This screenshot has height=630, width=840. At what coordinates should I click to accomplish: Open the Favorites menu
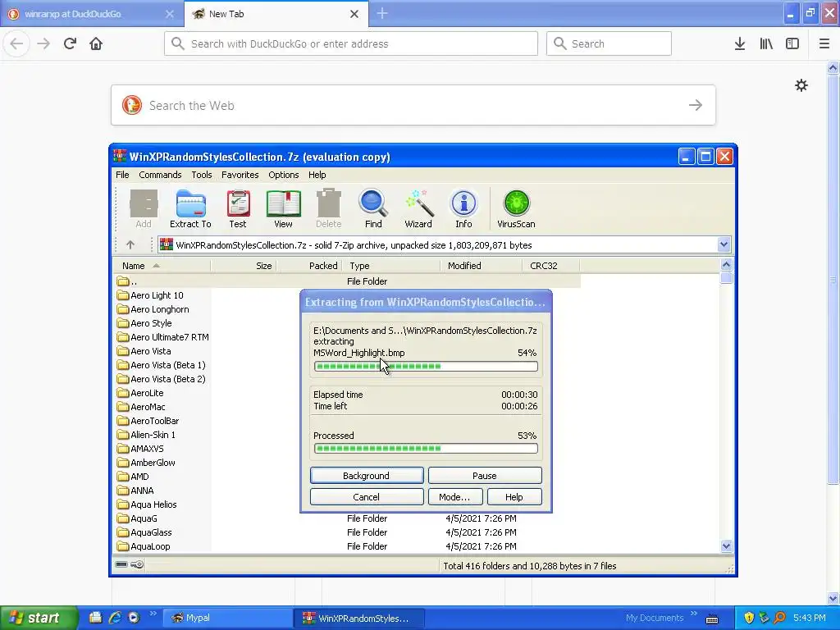pos(240,175)
